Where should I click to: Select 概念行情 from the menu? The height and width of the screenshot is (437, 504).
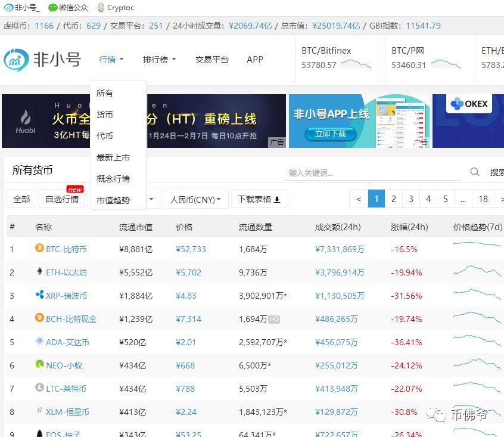[x=113, y=179]
